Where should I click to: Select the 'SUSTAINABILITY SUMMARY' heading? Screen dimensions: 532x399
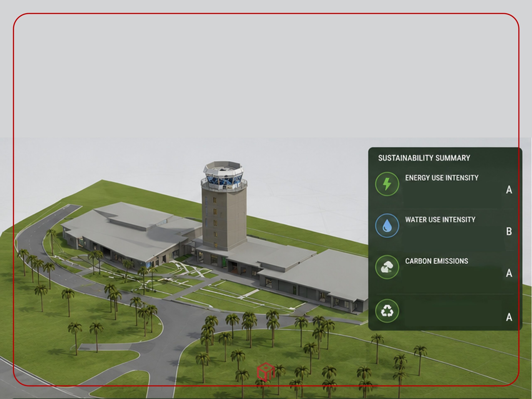coord(424,158)
